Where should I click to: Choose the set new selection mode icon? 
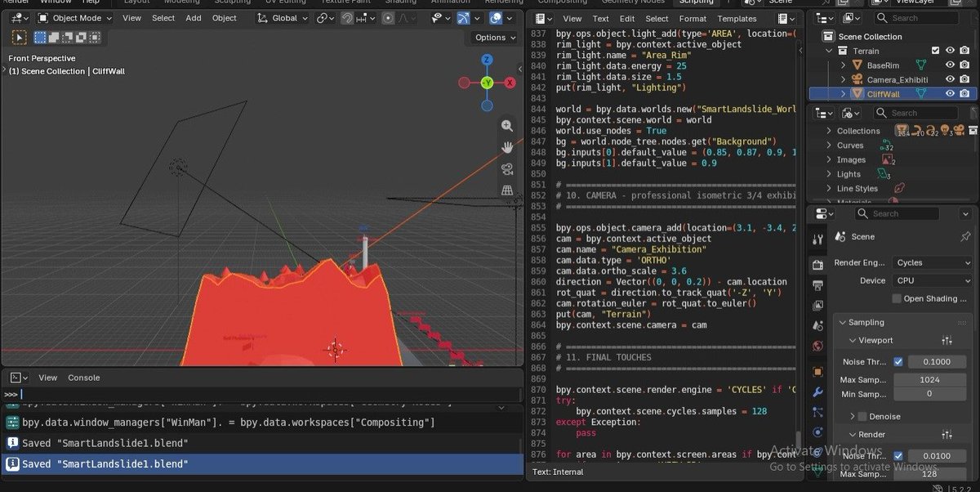[x=40, y=37]
